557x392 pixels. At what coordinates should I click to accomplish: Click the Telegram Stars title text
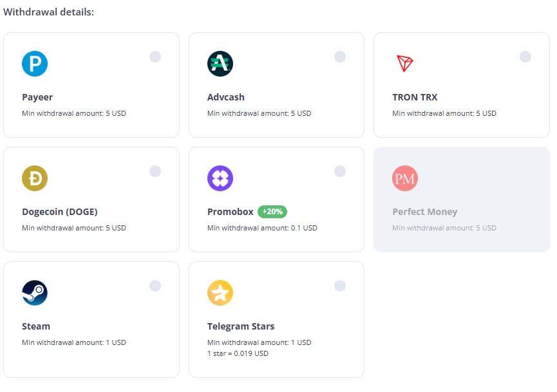pos(241,326)
